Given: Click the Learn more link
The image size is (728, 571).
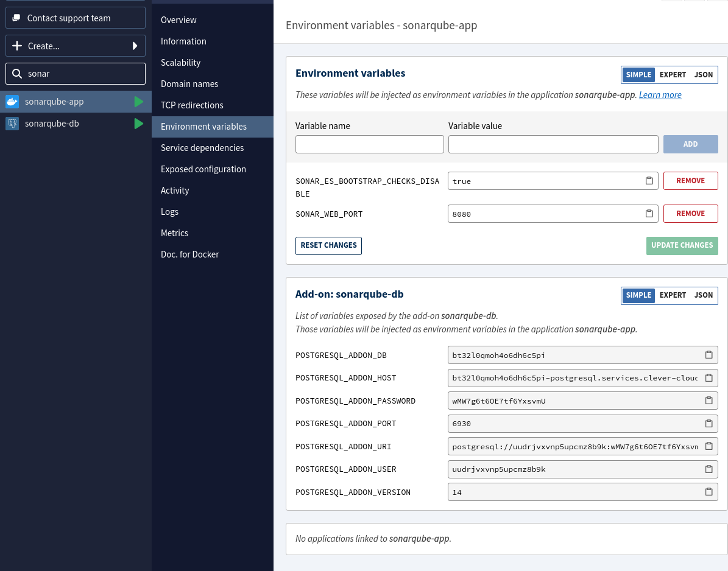Looking at the screenshot, I should click(660, 94).
